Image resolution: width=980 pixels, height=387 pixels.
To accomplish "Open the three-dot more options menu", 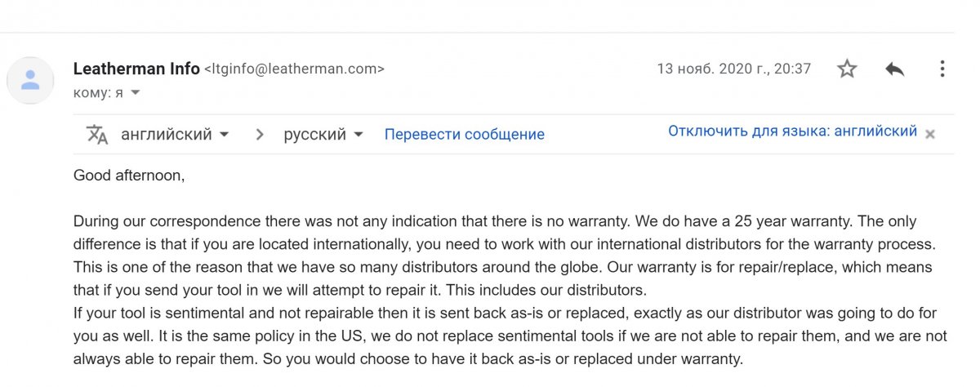I will (x=942, y=69).
